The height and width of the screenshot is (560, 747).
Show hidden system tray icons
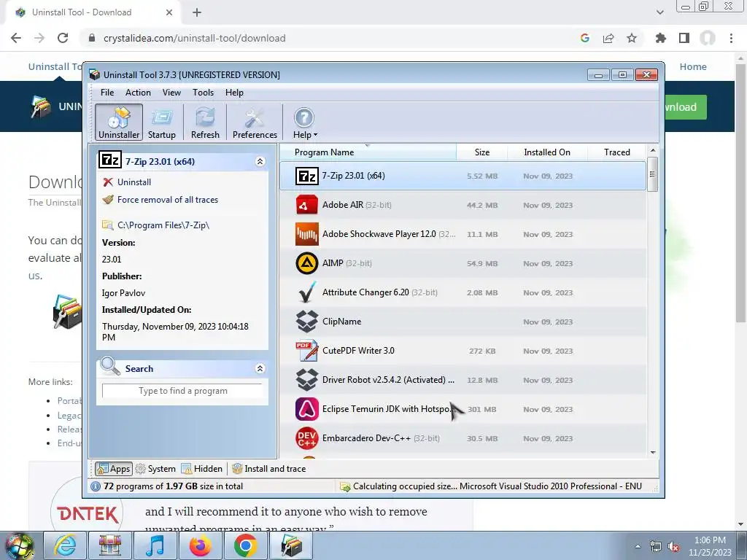[638, 547]
